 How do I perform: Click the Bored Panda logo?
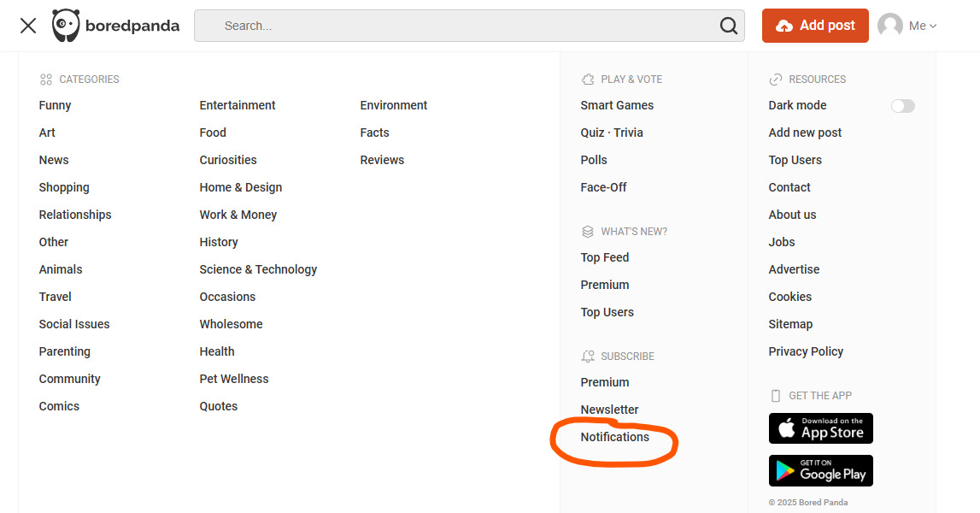pos(115,26)
